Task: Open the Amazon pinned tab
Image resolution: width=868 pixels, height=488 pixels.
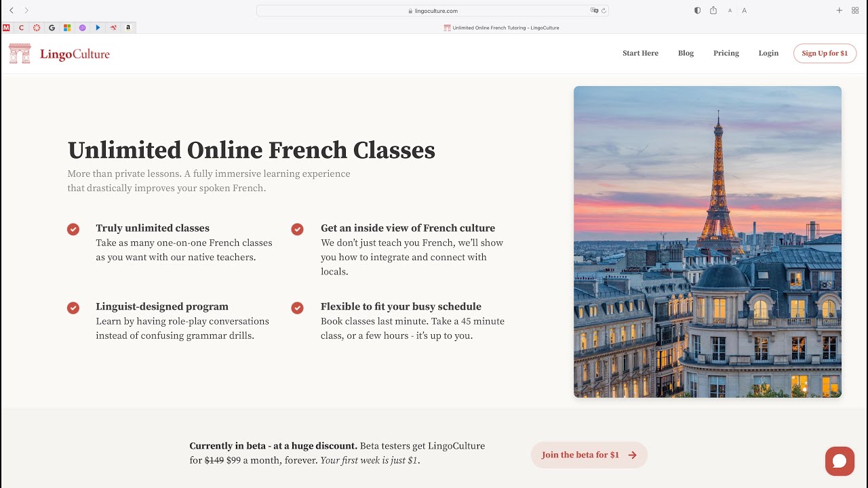Action: (x=128, y=28)
